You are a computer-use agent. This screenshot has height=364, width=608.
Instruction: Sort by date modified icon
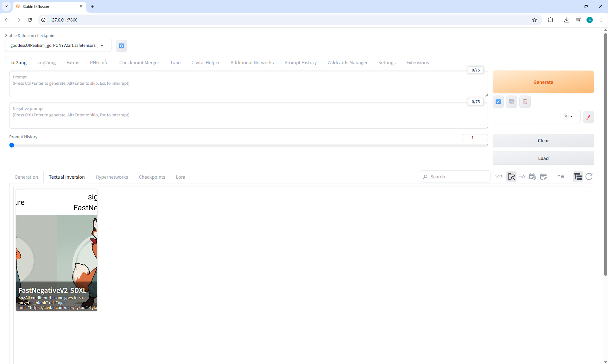[543, 176]
